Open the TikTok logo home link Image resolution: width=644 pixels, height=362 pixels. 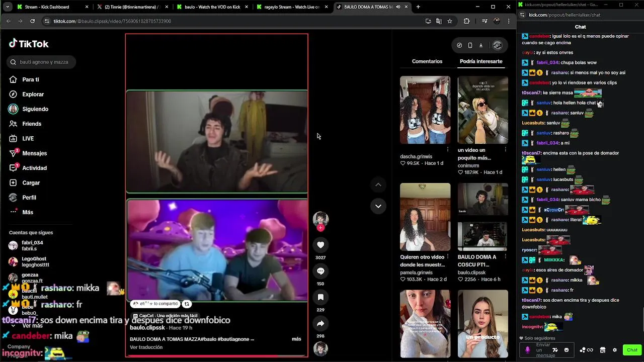tap(29, 44)
